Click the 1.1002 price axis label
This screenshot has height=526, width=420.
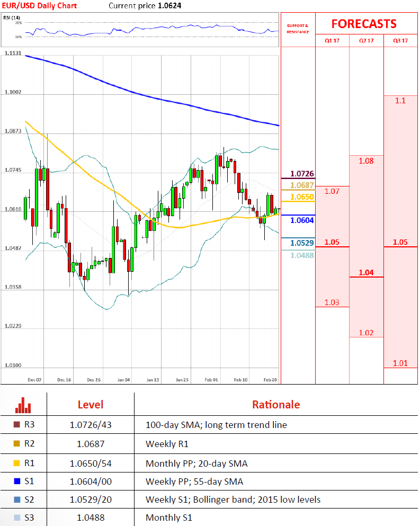coord(13,92)
